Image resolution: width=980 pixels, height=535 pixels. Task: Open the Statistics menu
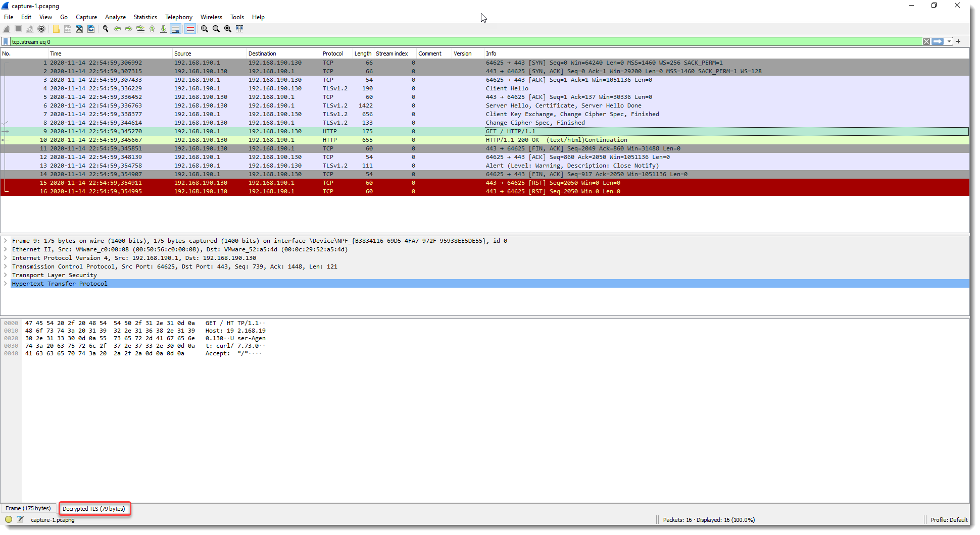[145, 17]
